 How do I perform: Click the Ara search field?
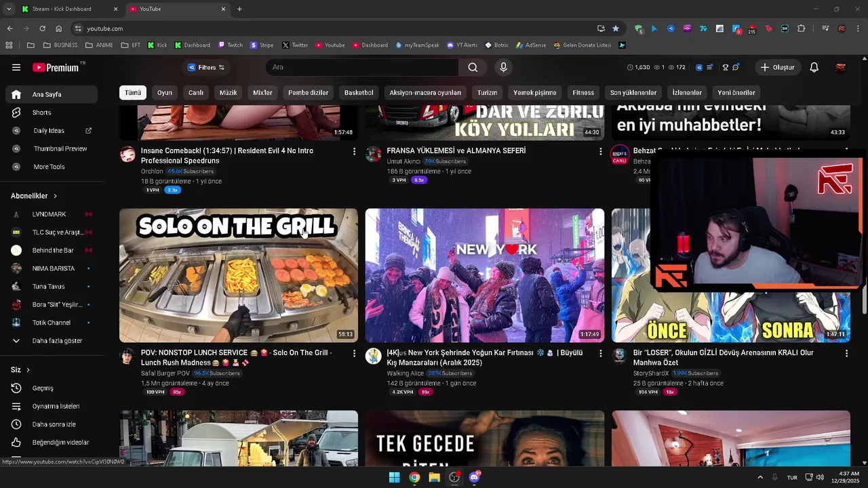pyautogui.click(x=362, y=67)
